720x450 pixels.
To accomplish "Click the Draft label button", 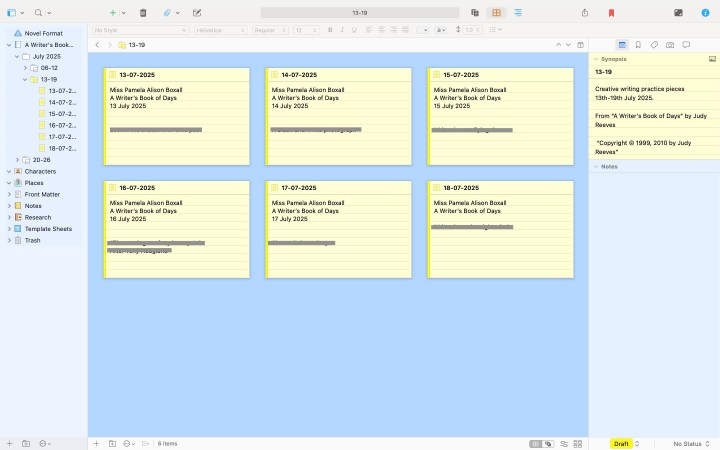I will 621,443.
